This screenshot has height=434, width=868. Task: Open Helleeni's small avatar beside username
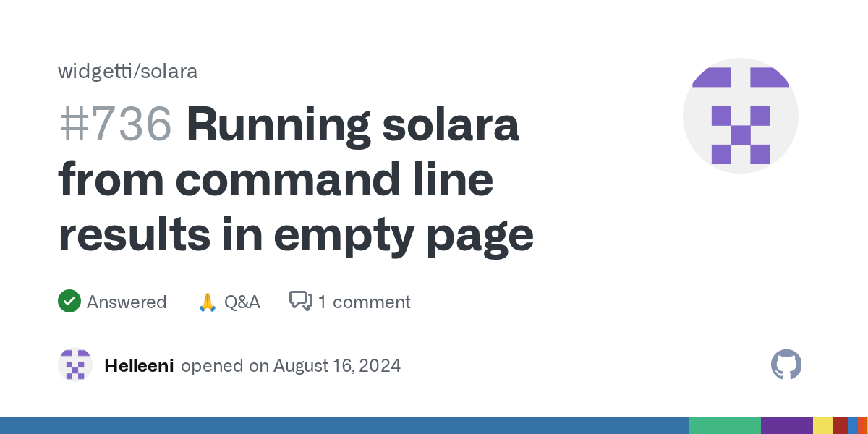75,365
